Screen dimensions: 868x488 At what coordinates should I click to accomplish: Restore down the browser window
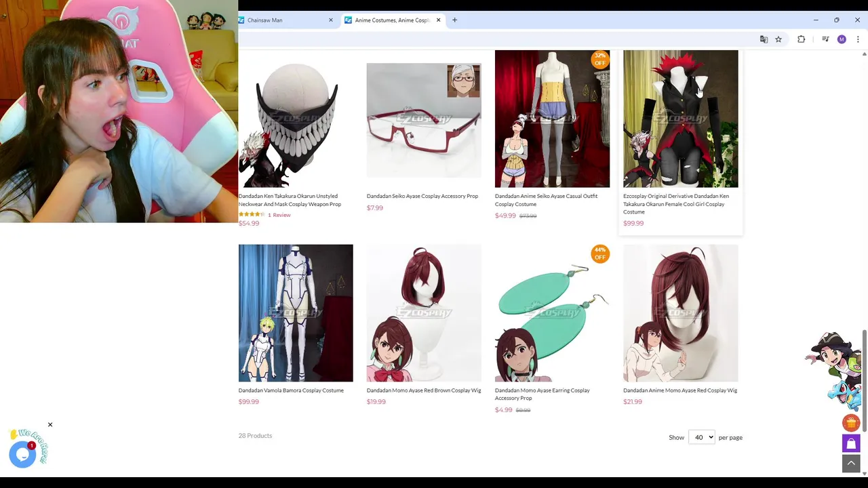[837, 20]
